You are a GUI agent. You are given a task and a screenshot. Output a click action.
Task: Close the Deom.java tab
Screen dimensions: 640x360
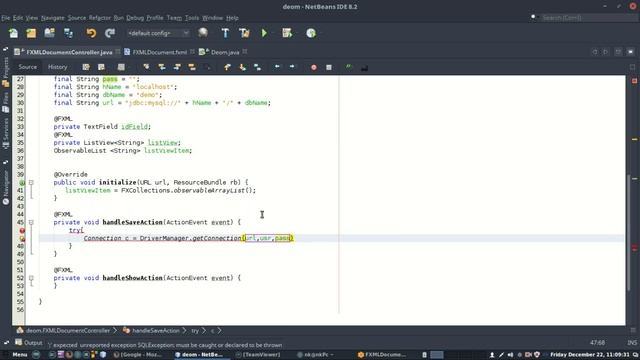pos(245,52)
